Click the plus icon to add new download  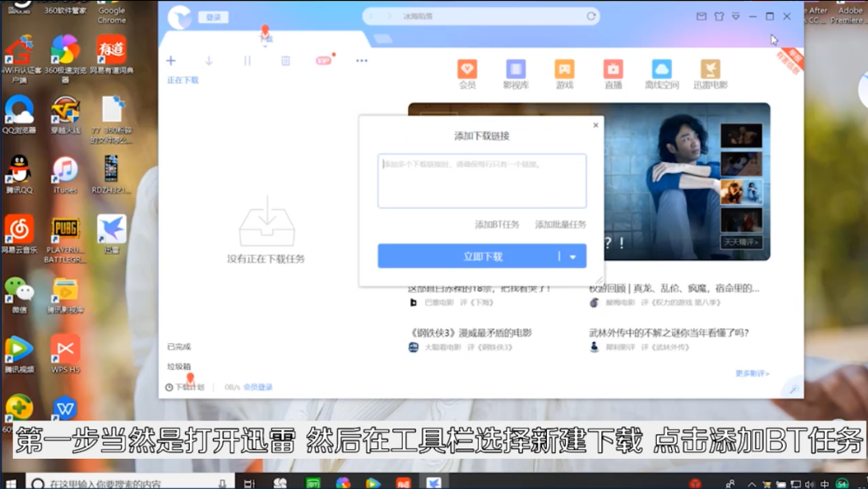171,61
